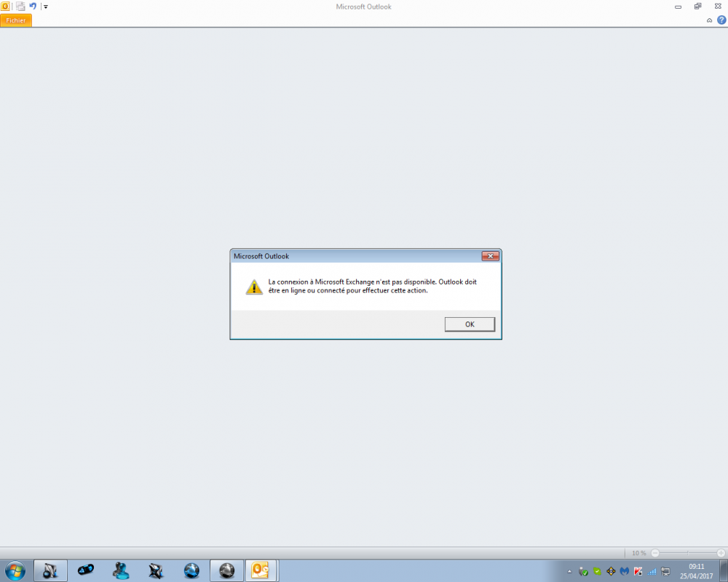
Task: Click OK in the Exchange connection warning
Action: 470,324
